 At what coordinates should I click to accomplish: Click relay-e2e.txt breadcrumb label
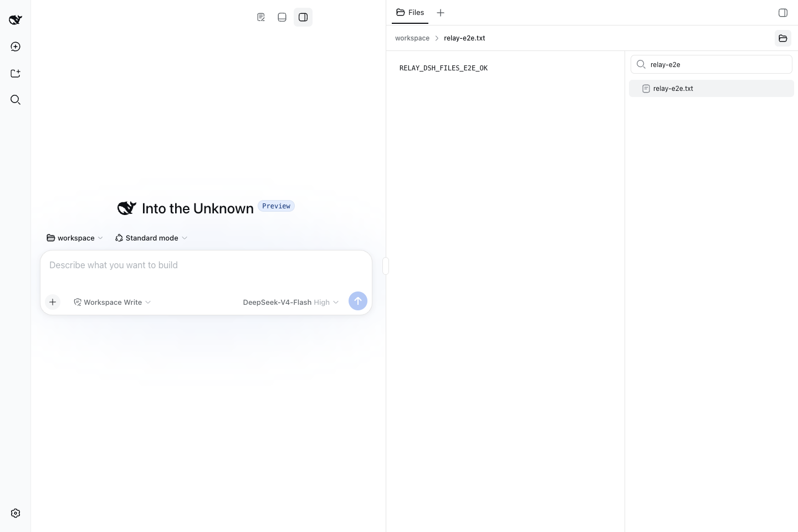point(464,38)
